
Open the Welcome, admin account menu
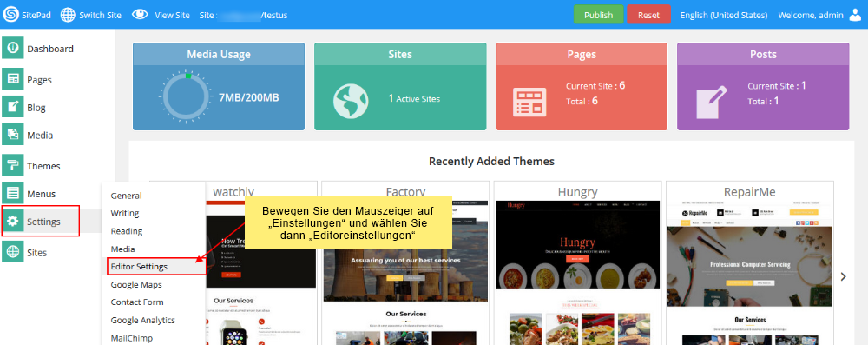811,15
